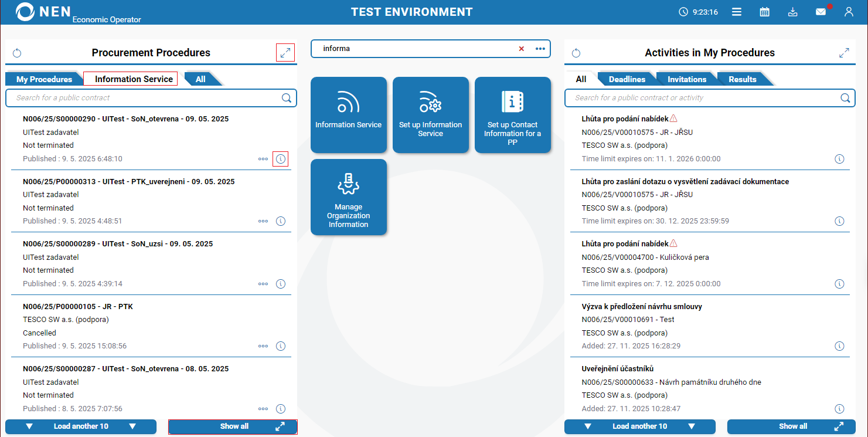Switch to the Deadlines tab
Viewport: 868px width, 437px height.
tap(627, 79)
